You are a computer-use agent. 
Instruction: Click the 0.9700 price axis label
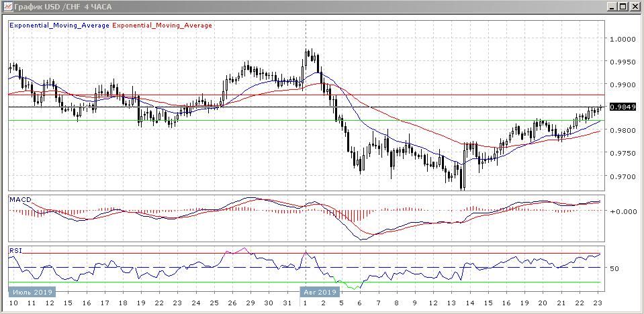tap(623, 176)
